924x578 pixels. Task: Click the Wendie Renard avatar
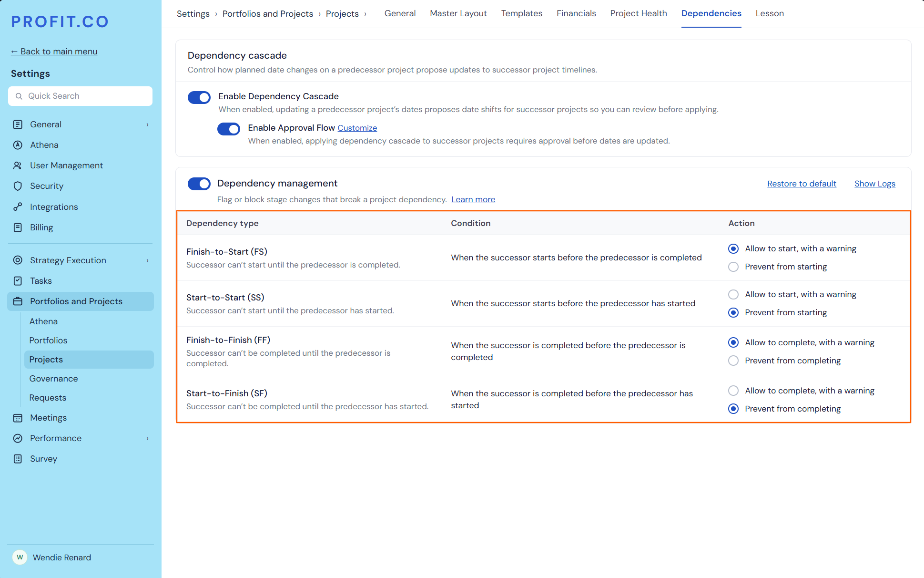pos(20,557)
